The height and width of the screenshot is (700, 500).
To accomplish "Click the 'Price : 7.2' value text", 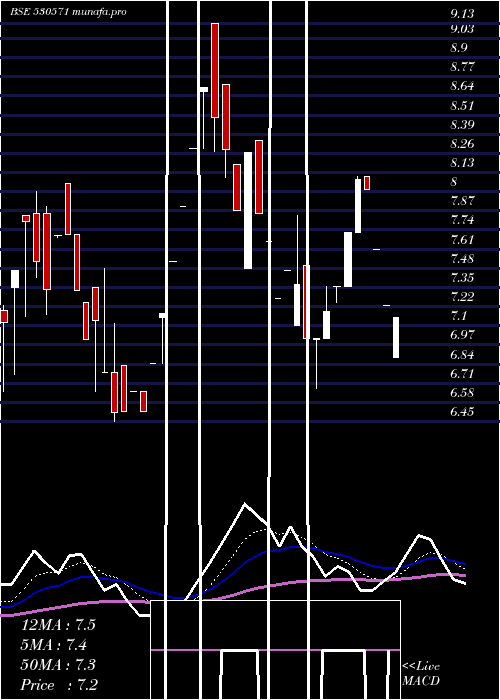I will click(59, 685).
